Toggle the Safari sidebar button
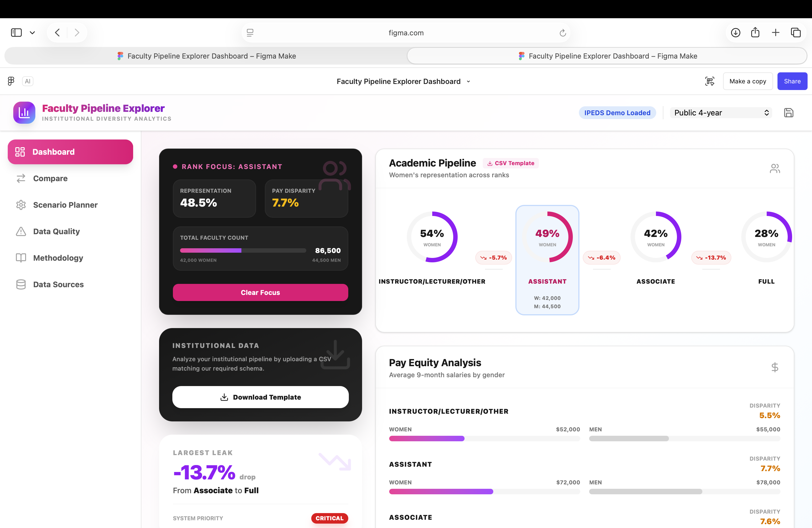The height and width of the screenshot is (528, 812). [x=16, y=33]
